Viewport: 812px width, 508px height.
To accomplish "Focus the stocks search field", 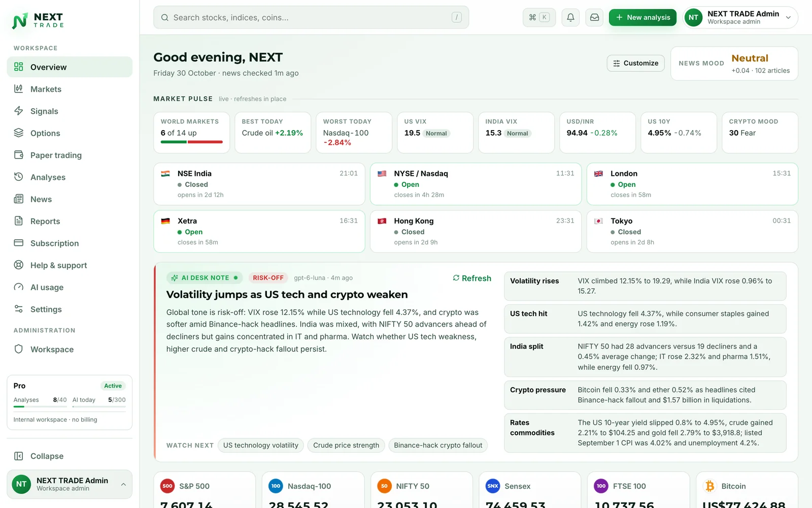I will (311, 17).
